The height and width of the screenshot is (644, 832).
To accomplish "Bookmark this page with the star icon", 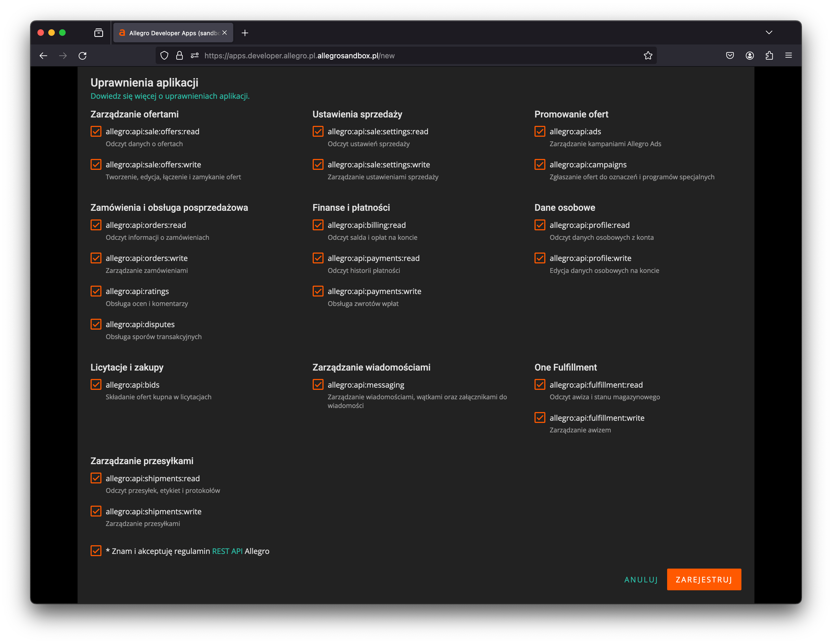I will click(x=648, y=56).
